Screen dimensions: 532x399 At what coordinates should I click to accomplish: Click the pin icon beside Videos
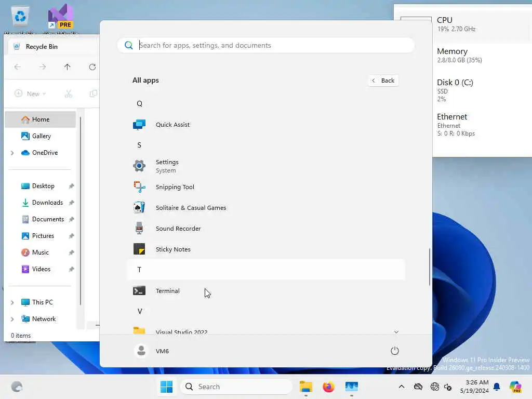coord(71,269)
